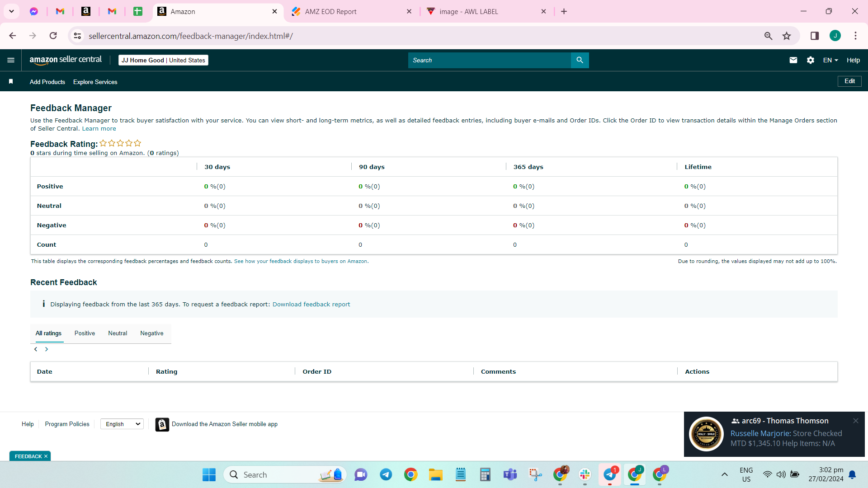The width and height of the screenshot is (868, 488).
Task: Click the Edit button in the favorites bar
Action: coord(849,81)
